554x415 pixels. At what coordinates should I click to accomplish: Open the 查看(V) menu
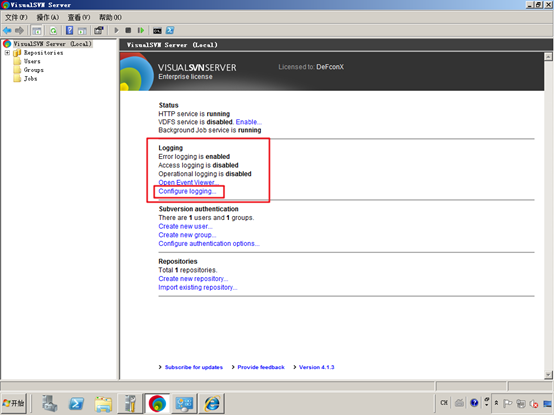79,17
